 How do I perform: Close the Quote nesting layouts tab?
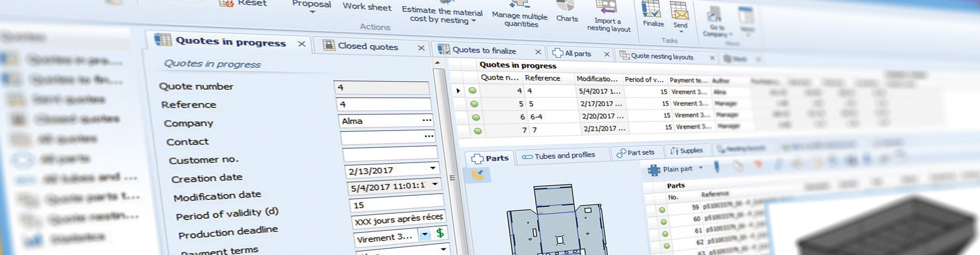click(712, 58)
